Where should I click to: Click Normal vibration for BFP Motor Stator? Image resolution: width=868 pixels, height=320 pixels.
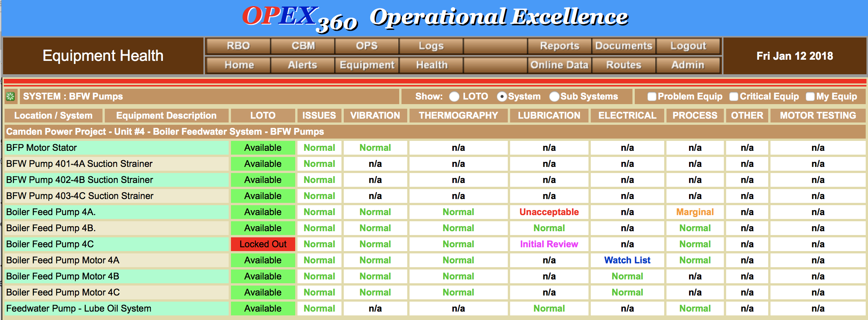point(375,148)
